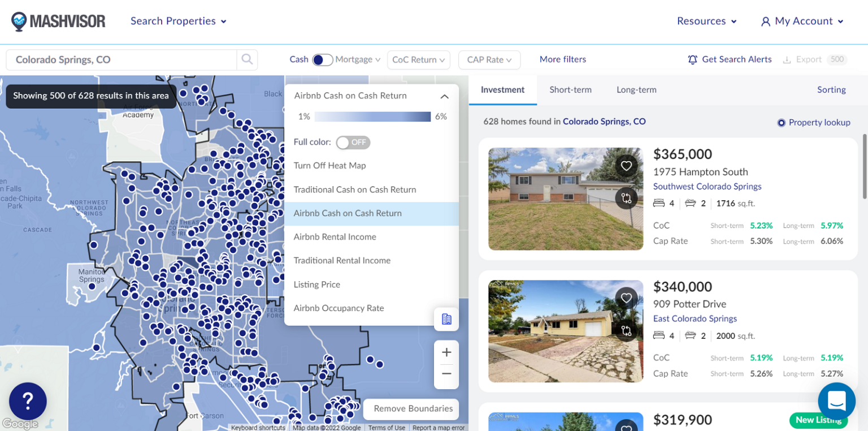Open the help question mark bubble
Screen dimensions: 868x431
pyautogui.click(x=28, y=401)
